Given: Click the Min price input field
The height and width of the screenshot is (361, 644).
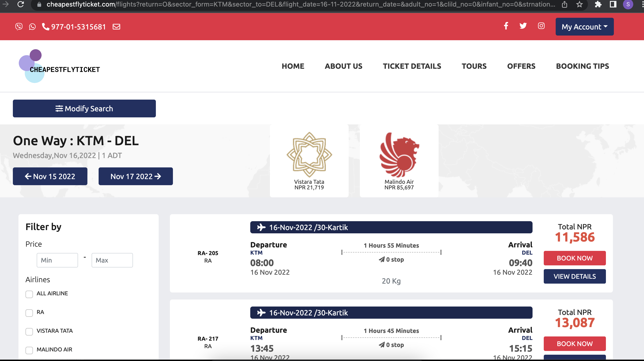Looking at the screenshot, I should coord(57,260).
